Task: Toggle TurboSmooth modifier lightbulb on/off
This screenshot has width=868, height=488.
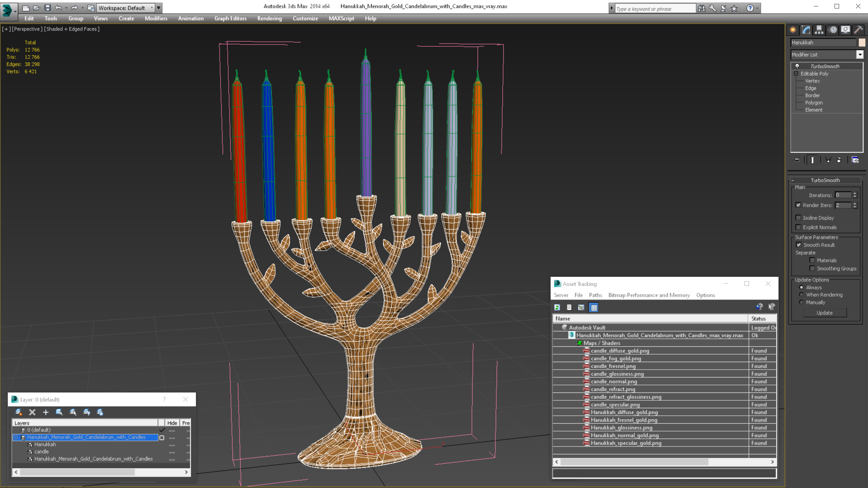Action: tap(797, 66)
